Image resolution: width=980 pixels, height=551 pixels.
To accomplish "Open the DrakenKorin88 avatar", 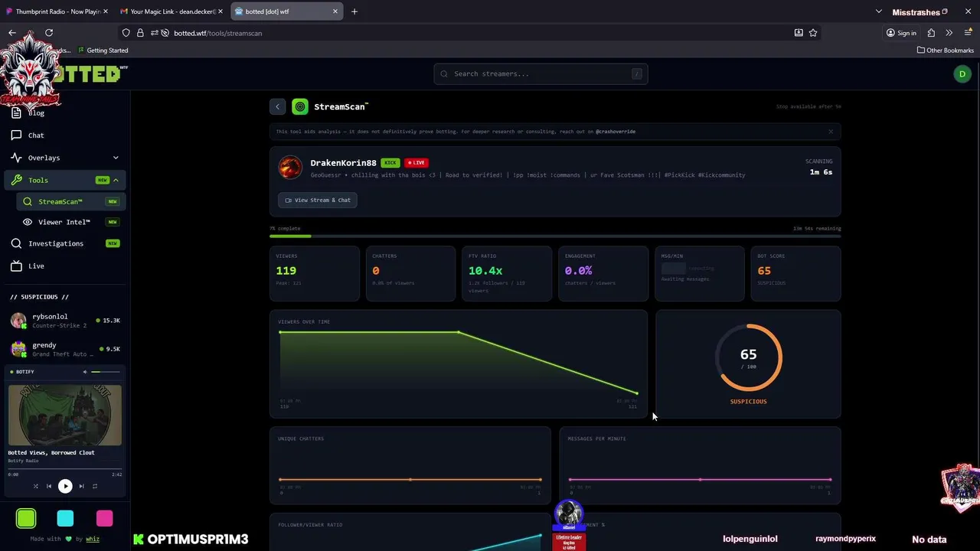I will 290,168.
